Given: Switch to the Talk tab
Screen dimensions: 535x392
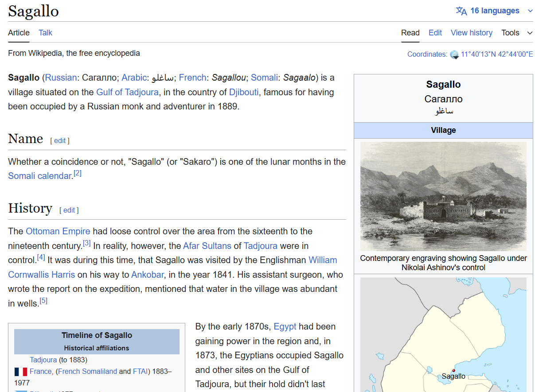Looking at the screenshot, I should click(x=45, y=33).
